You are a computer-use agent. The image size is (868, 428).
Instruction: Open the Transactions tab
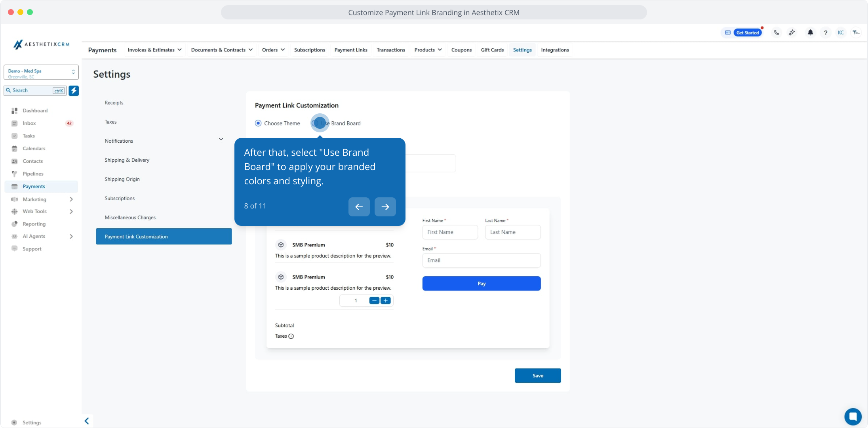[390, 50]
